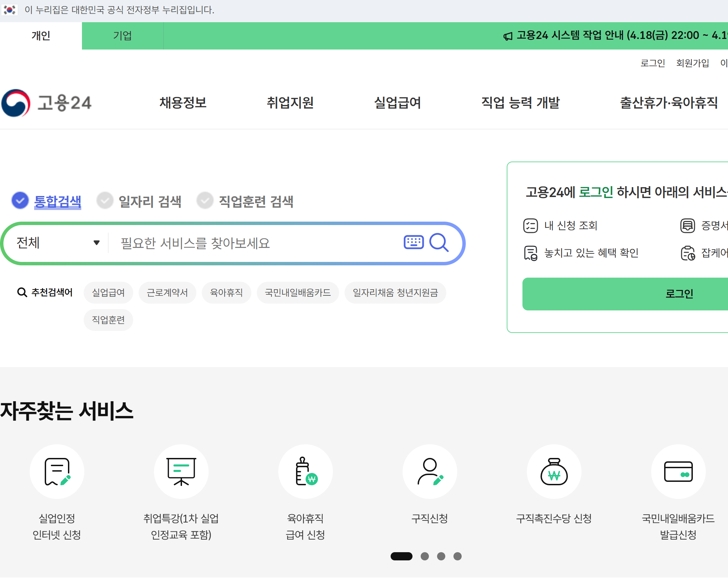This screenshot has height=586, width=728.
Task: Click the 구직촉진수당 신청 label
Action: point(554,519)
